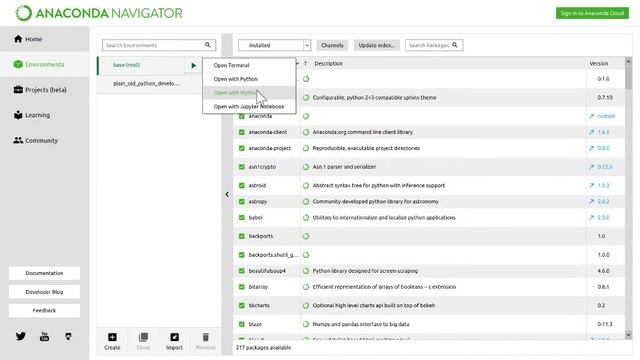Click the Anaconda Navigator logo
The width and height of the screenshot is (640, 360).
pyautogui.click(x=99, y=13)
